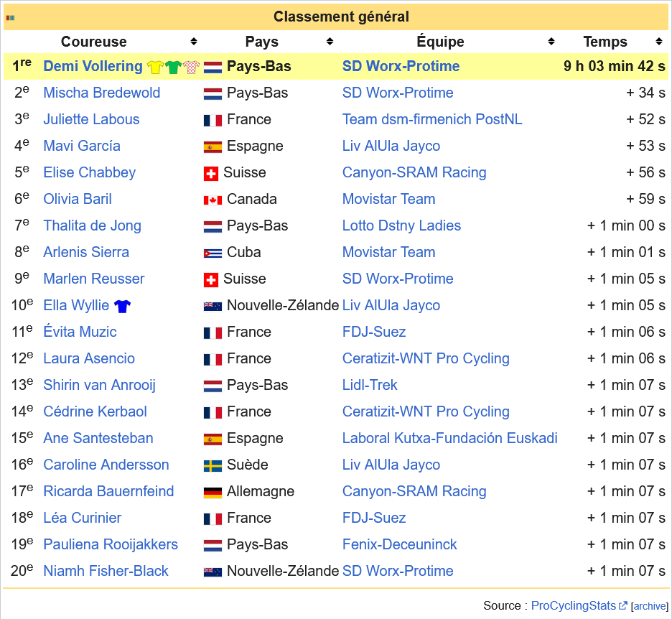Screen dimensions: 672x619
Task: Click the French flag in Laura Asencio's row
Action: click(213, 360)
